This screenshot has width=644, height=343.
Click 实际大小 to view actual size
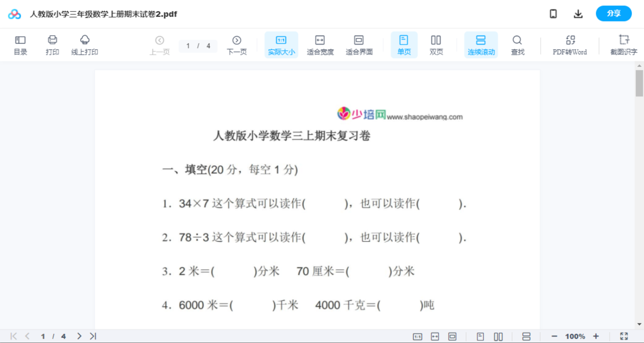(x=281, y=45)
